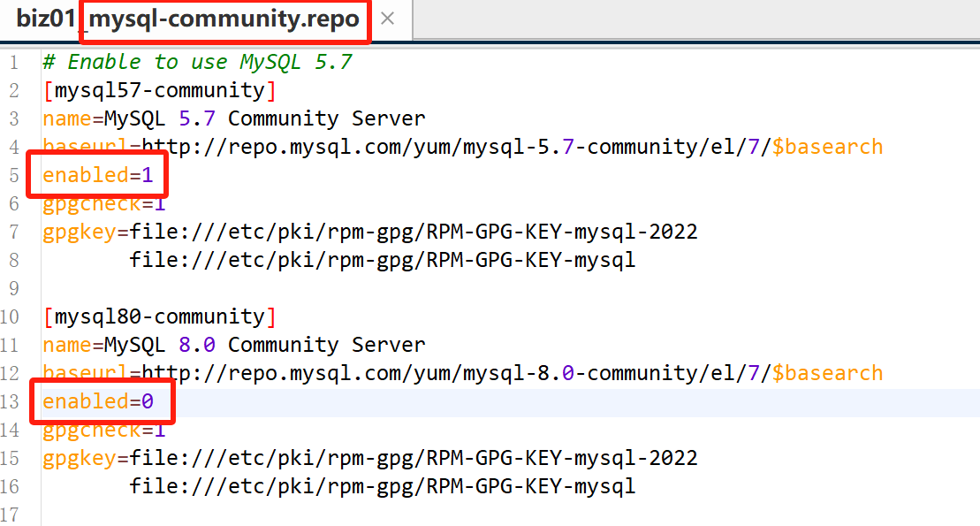
Task: Click the RPM-GPG-KEY-mysql path on line 8
Action: 383,260
